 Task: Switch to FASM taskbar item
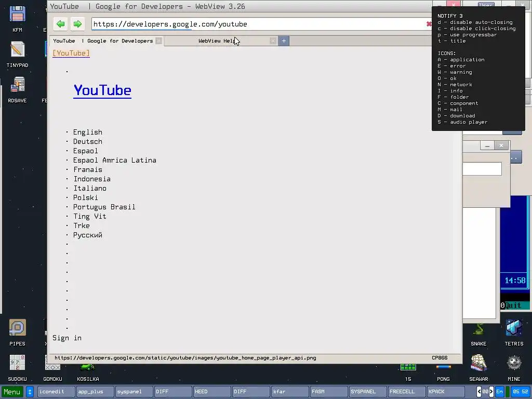328,392
